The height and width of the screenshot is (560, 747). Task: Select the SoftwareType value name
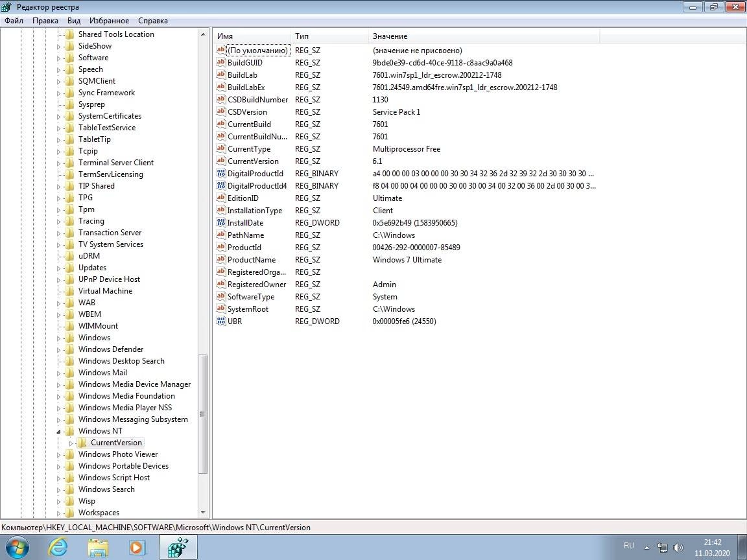[251, 297]
